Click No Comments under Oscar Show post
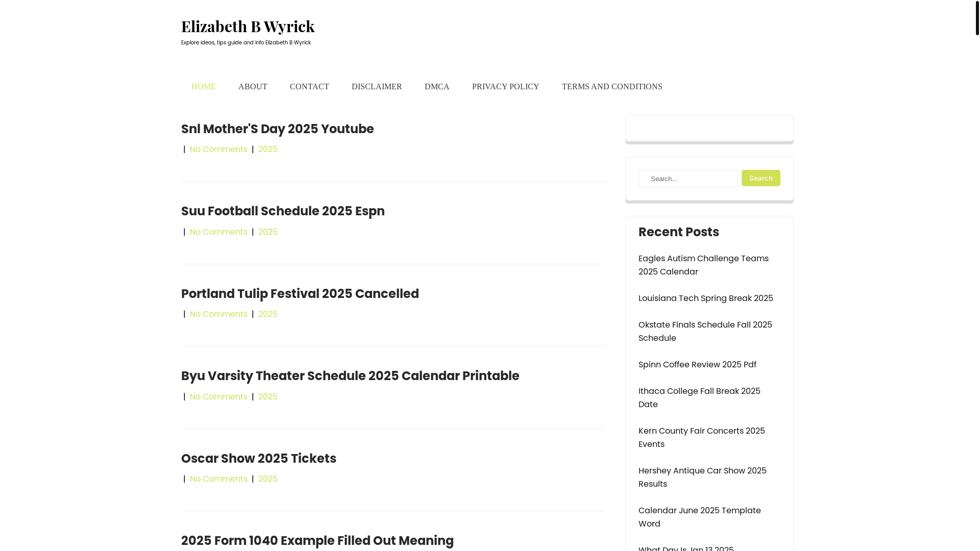980x551 pixels. tap(218, 479)
